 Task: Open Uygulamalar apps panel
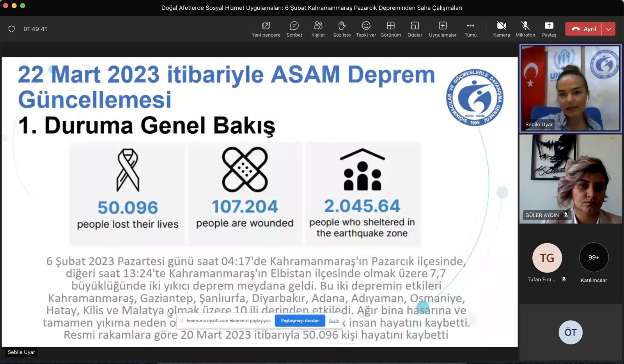pos(442,29)
